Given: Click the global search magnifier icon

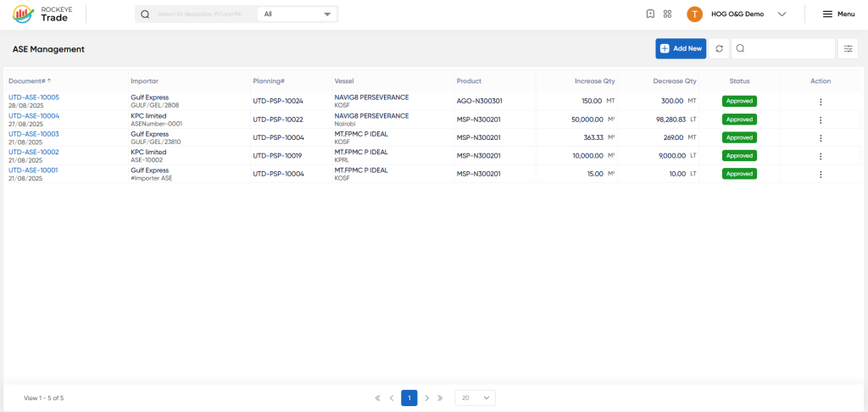Looking at the screenshot, I should pos(145,14).
